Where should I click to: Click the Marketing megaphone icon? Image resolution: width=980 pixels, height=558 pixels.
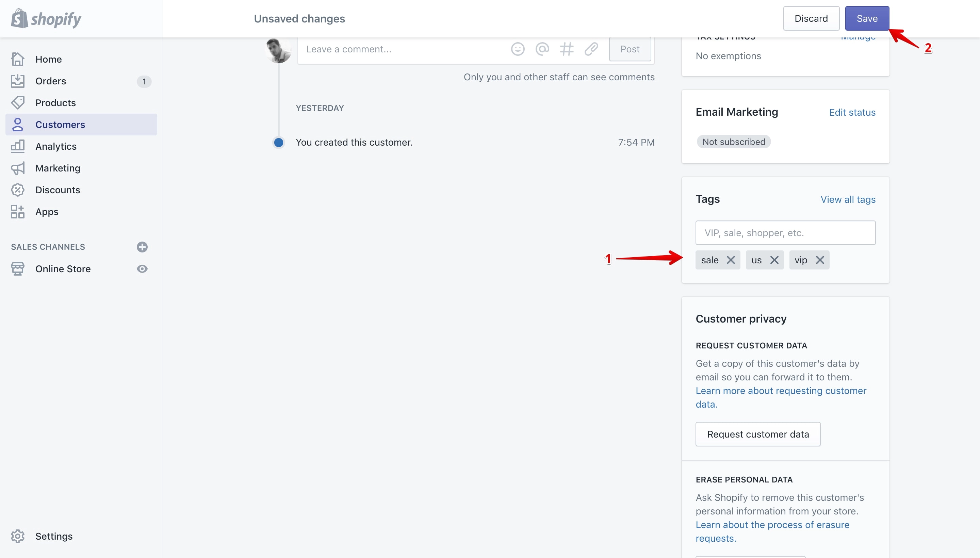[x=18, y=168]
